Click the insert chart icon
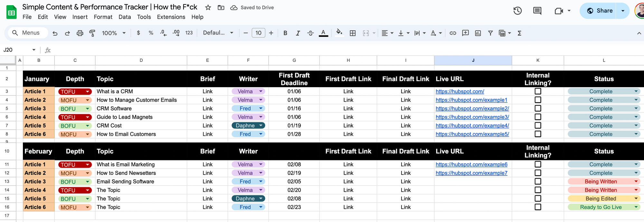This screenshot has width=644, height=222. point(478,33)
